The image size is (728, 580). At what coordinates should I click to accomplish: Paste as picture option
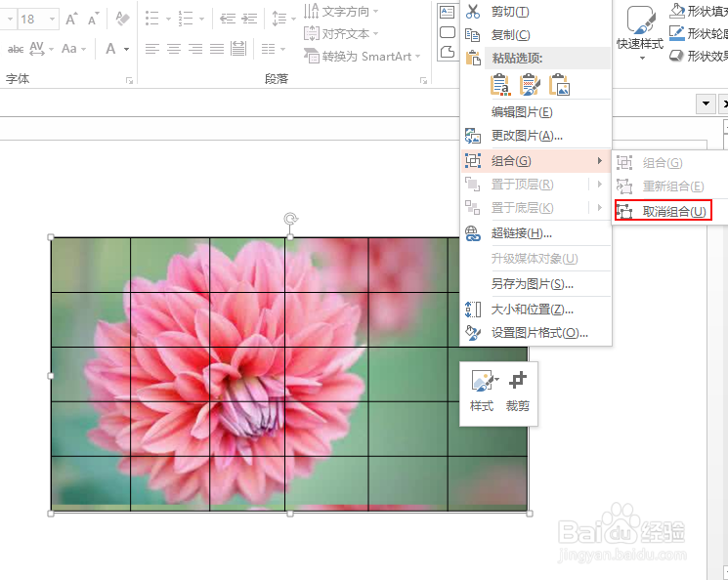[559, 84]
